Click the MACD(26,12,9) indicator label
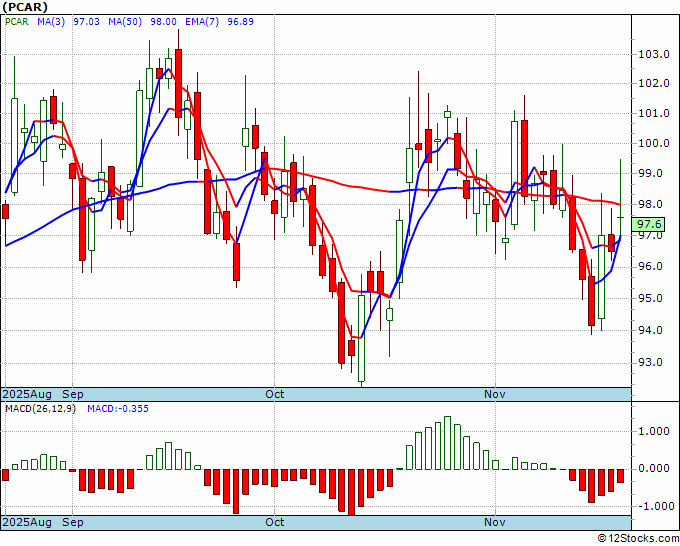 pos(40,409)
